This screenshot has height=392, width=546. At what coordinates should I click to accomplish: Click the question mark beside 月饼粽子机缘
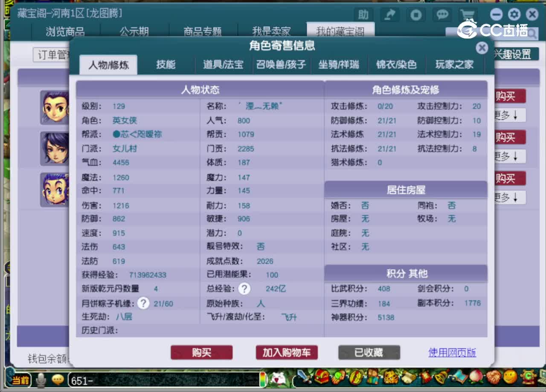[x=143, y=303]
